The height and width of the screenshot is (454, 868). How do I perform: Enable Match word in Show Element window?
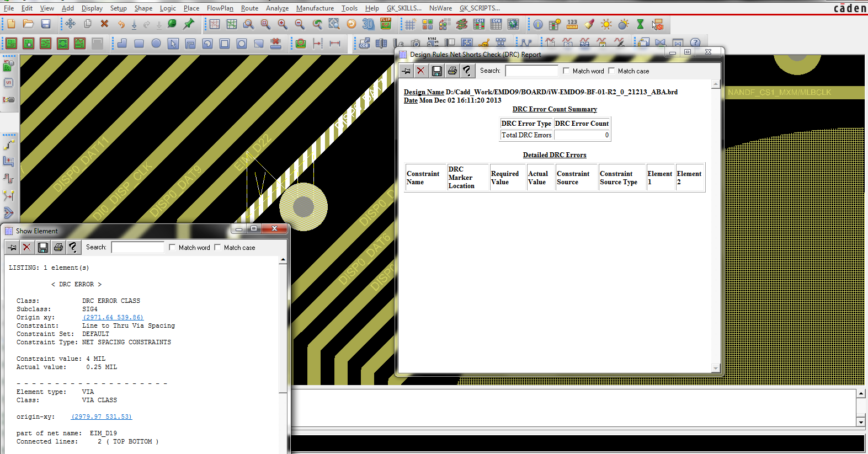pos(173,248)
